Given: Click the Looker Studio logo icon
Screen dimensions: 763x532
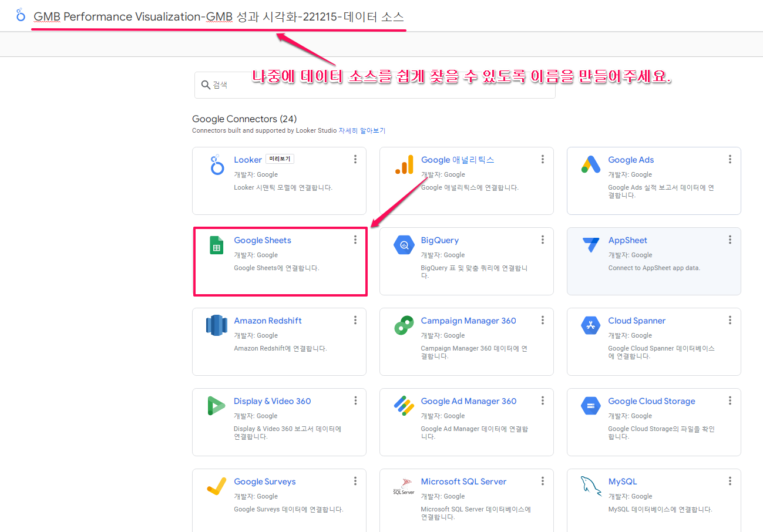Looking at the screenshot, I should (x=21, y=15).
